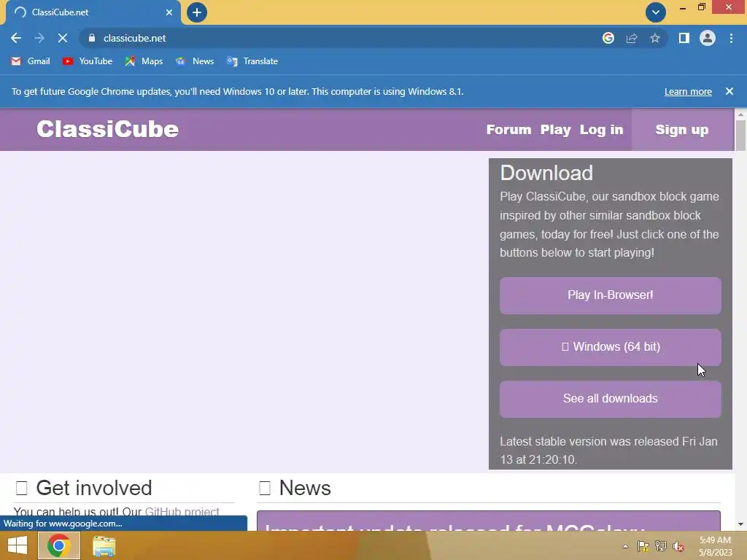
Task: Open the side panel
Action: [x=684, y=38]
